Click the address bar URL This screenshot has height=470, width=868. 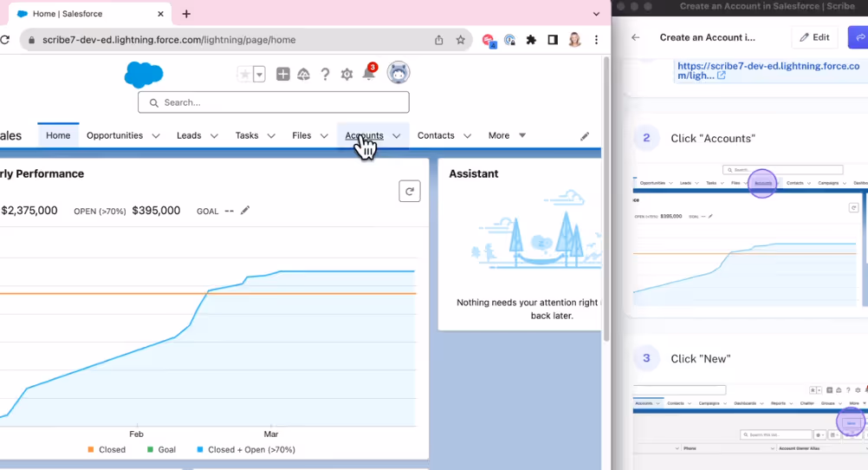[169, 40]
